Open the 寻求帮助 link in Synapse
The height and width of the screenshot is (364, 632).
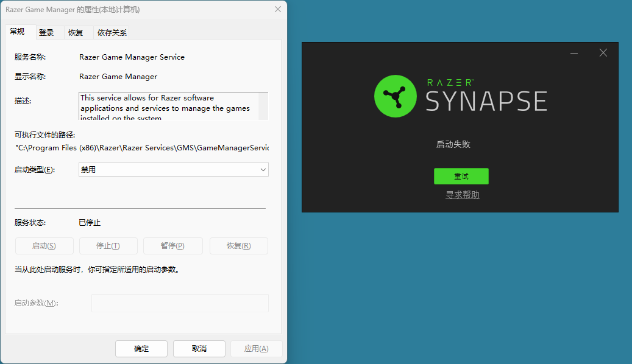click(463, 195)
